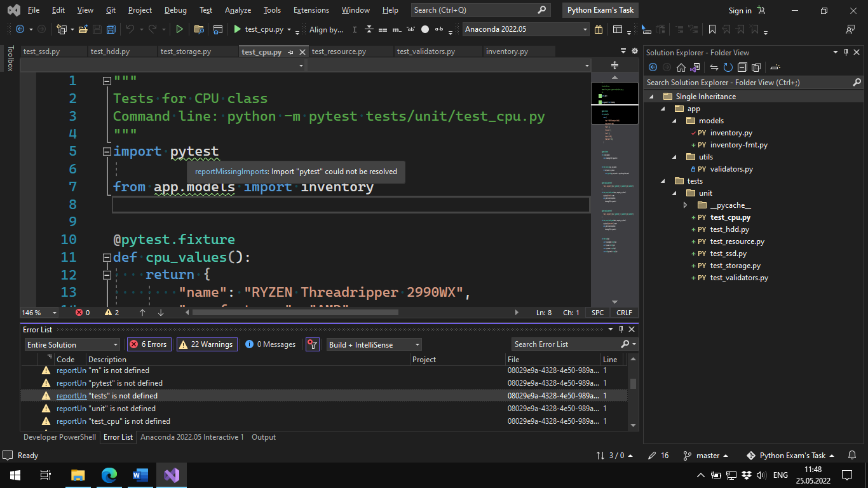Expand the __pycache__ folder in Solution Explorer
The width and height of the screenshot is (868, 488).
click(685, 205)
